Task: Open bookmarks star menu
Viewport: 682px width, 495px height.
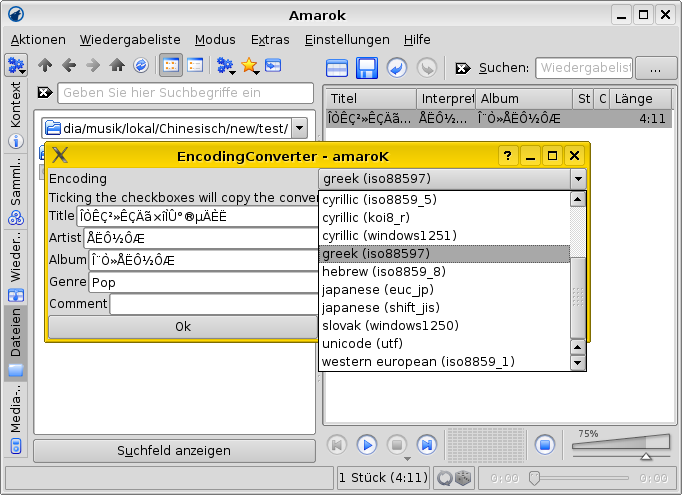Action: [250, 66]
